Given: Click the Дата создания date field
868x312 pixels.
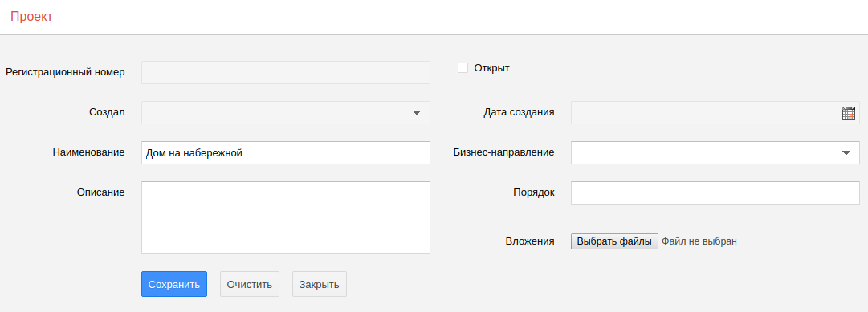Looking at the screenshot, I should [715, 113].
